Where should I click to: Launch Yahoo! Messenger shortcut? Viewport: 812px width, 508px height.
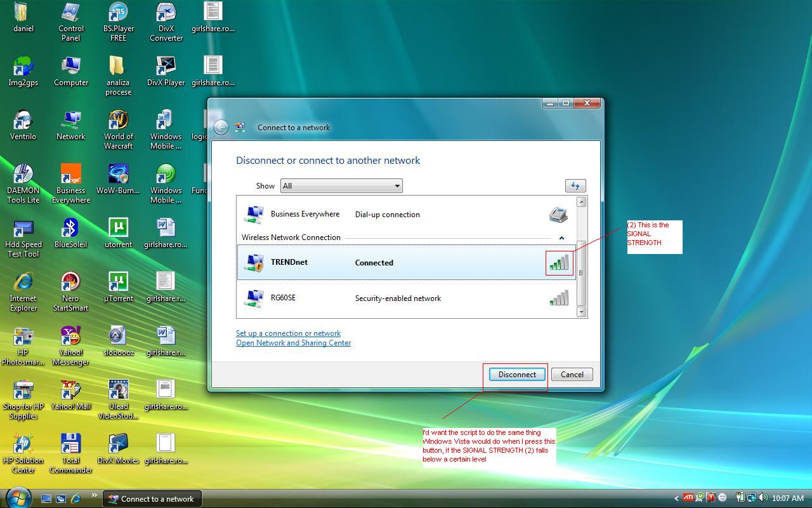coord(71,345)
